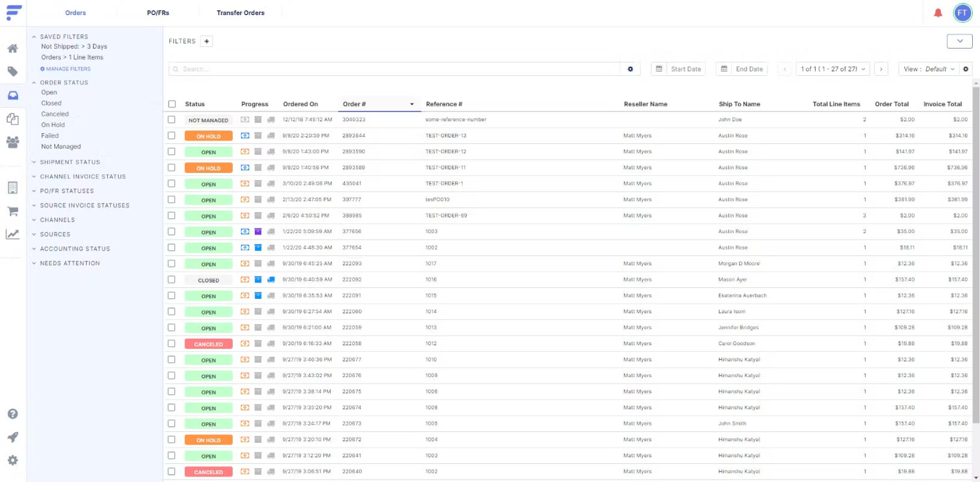Click the orders search input field
This screenshot has height=482, width=980.
pyautogui.click(x=395, y=69)
